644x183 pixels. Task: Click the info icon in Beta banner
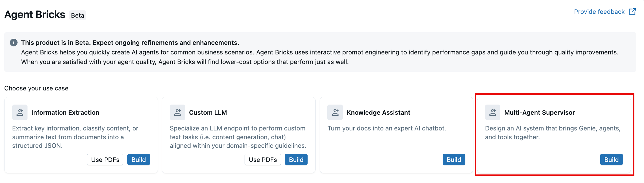(14, 43)
